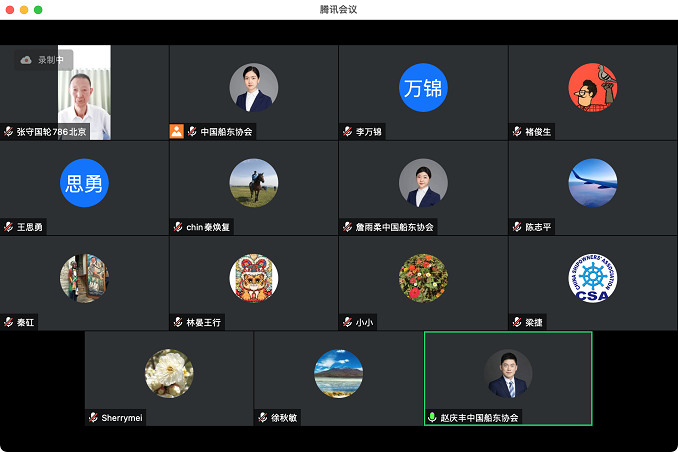Image resolution: width=678 pixels, height=452 pixels.
Task: Select the airplane wing avatar of 陈志平
Action: (593, 183)
